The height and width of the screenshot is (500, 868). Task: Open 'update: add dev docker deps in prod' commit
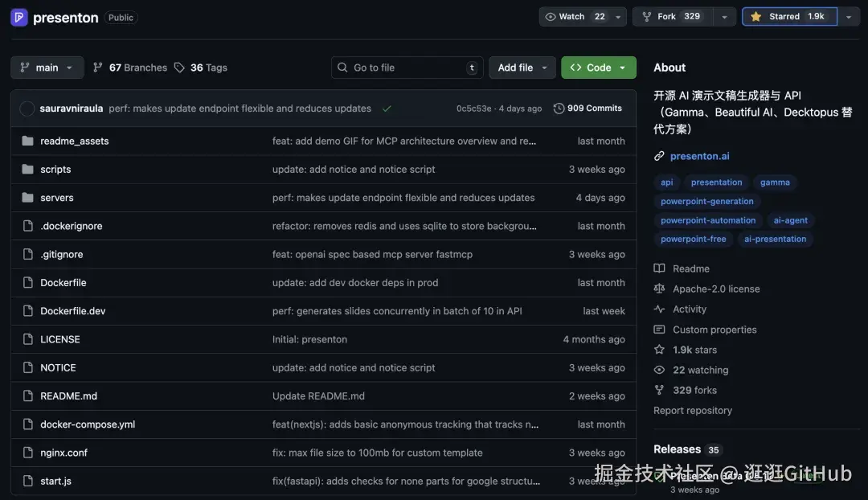tap(355, 282)
